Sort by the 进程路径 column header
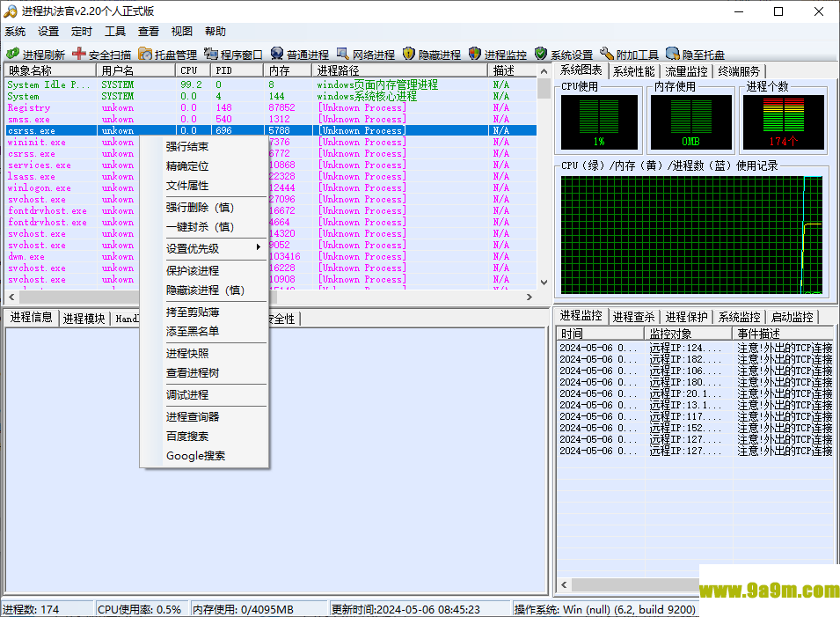The height and width of the screenshot is (617, 840). coord(399,70)
